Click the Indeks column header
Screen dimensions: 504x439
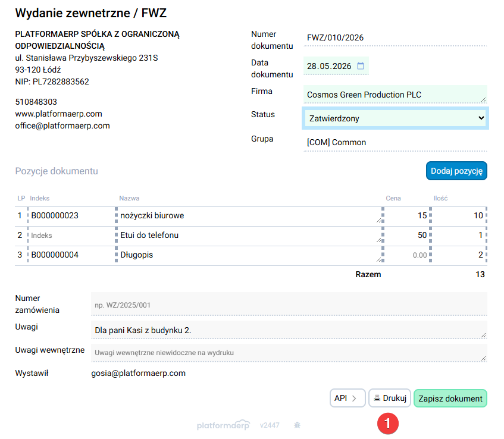pos(39,198)
